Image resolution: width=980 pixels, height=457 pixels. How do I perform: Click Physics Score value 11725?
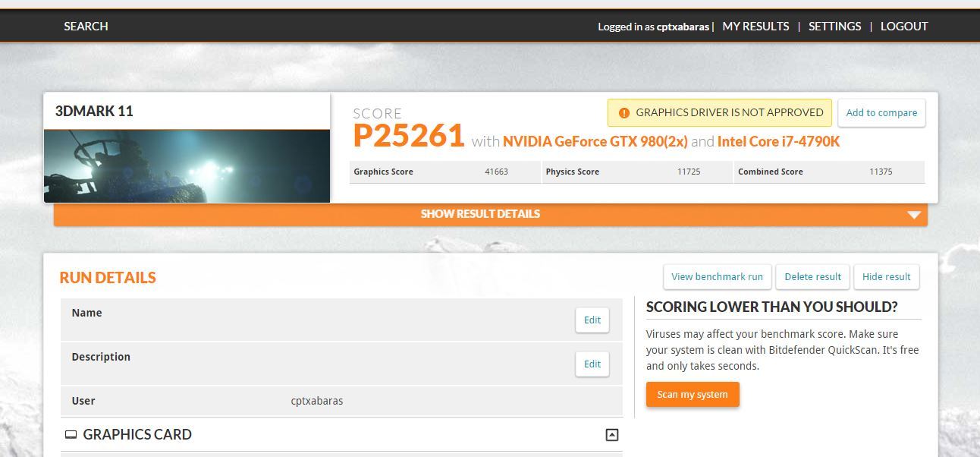pyautogui.click(x=689, y=172)
